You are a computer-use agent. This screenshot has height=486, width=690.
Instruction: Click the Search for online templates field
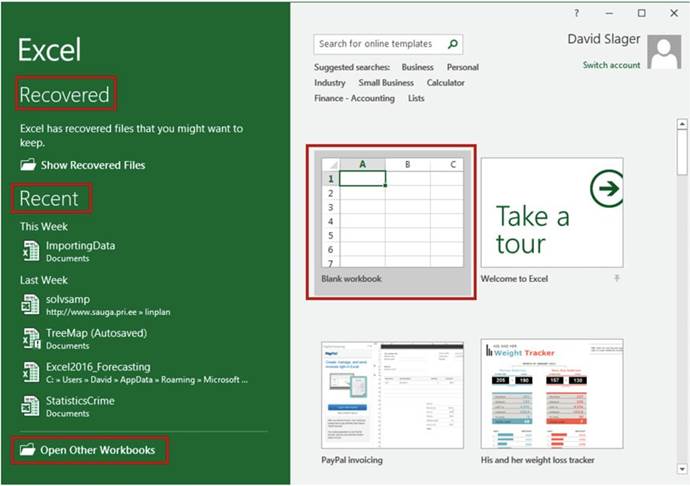click(378, 44)
